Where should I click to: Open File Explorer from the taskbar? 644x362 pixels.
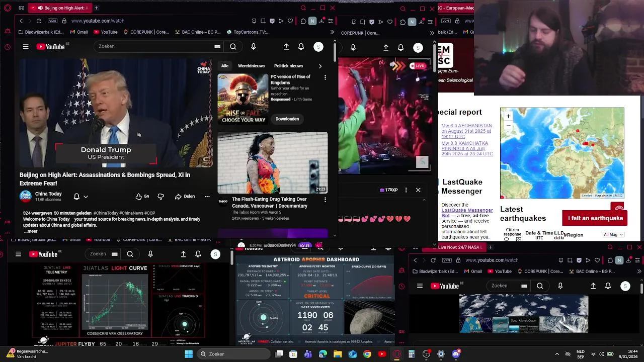(x=338, y=354)
